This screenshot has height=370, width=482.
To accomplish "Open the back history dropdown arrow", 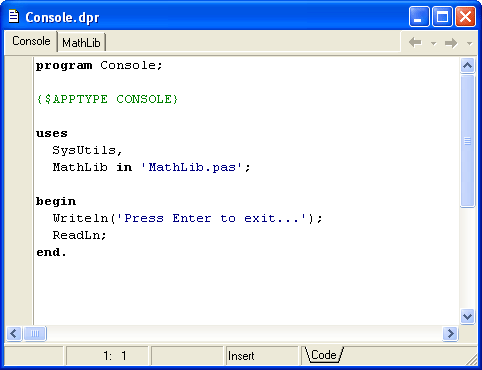I will point(433,43).
